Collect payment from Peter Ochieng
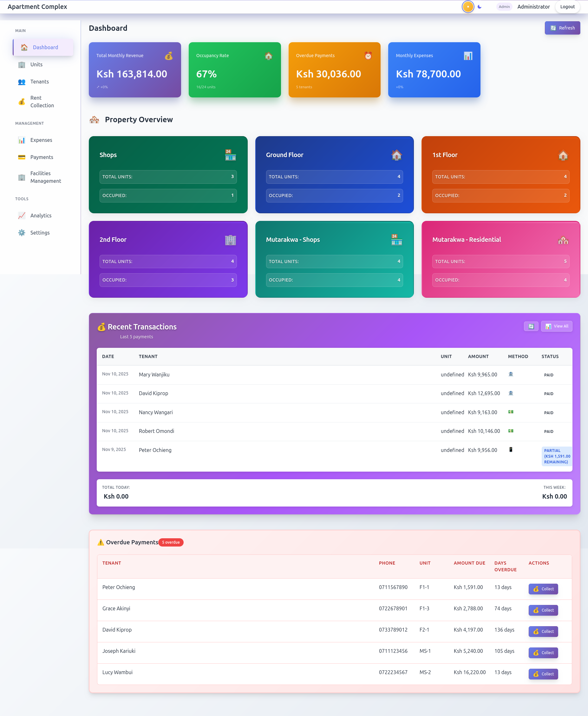This screenshot has width=588, height=716. click(543, 589)
